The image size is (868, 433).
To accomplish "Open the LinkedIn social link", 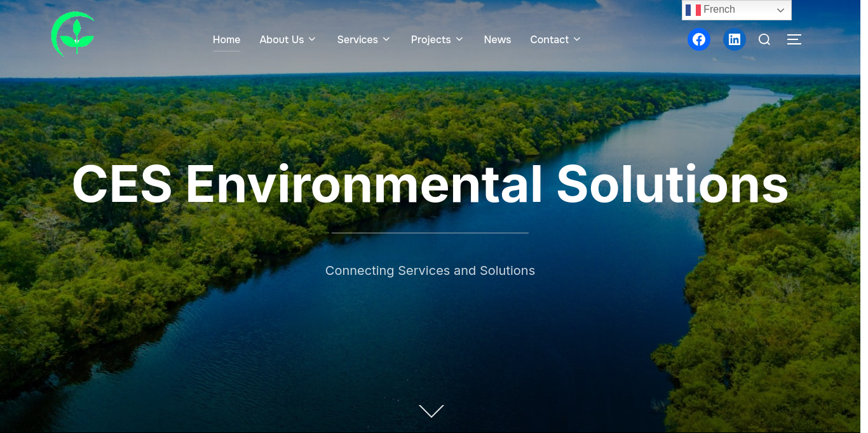I will click(x=735, y=39).
